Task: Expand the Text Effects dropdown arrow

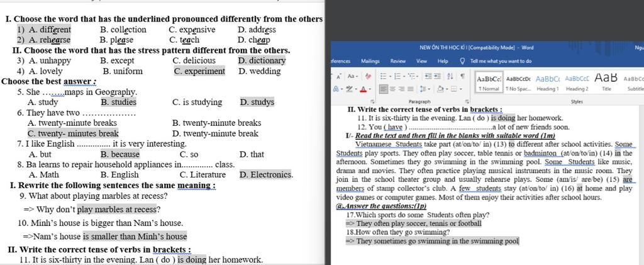Action: 342,89
